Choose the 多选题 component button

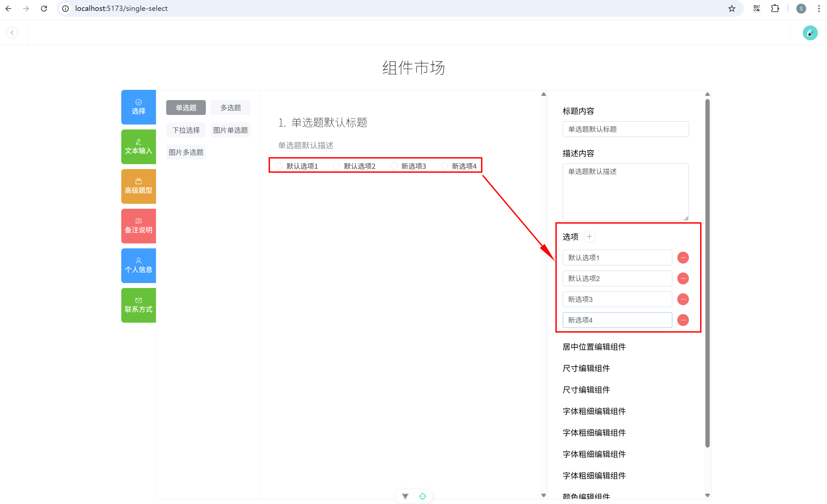pyautogui.click(x=230, y=108)
